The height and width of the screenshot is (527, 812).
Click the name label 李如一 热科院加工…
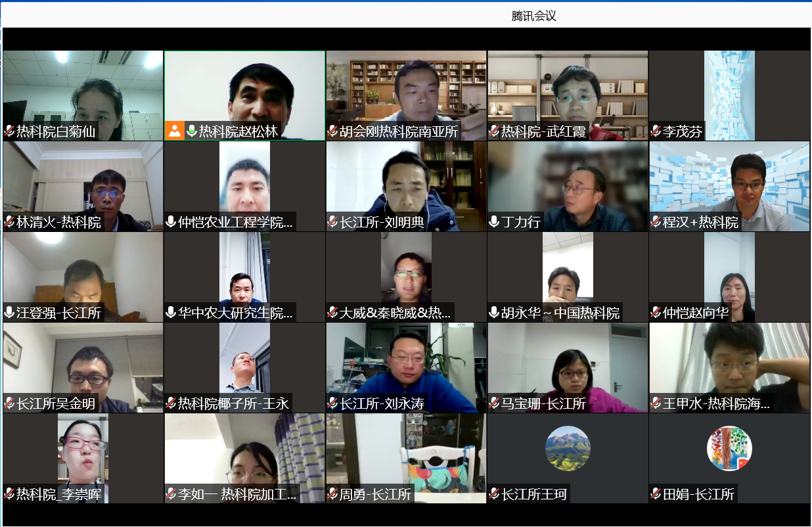pos(238,494)
